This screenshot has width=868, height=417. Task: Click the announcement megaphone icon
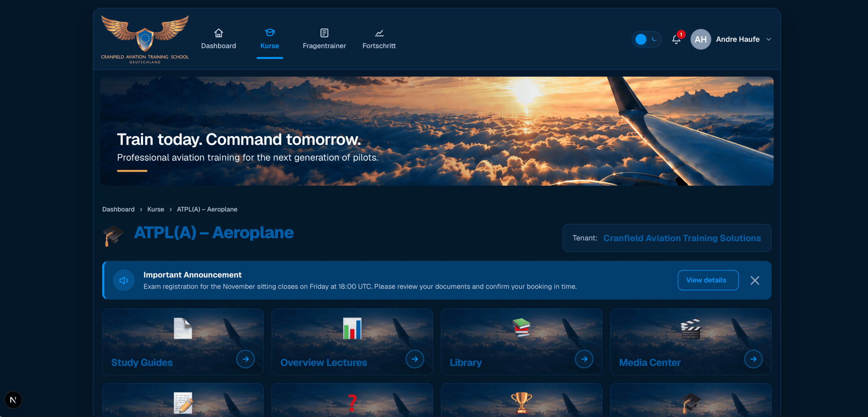pyautogui.click(x=124, y=280)
